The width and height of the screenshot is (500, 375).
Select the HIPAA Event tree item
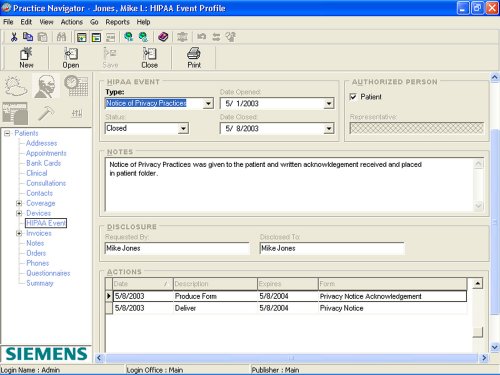tap(46, 223)
